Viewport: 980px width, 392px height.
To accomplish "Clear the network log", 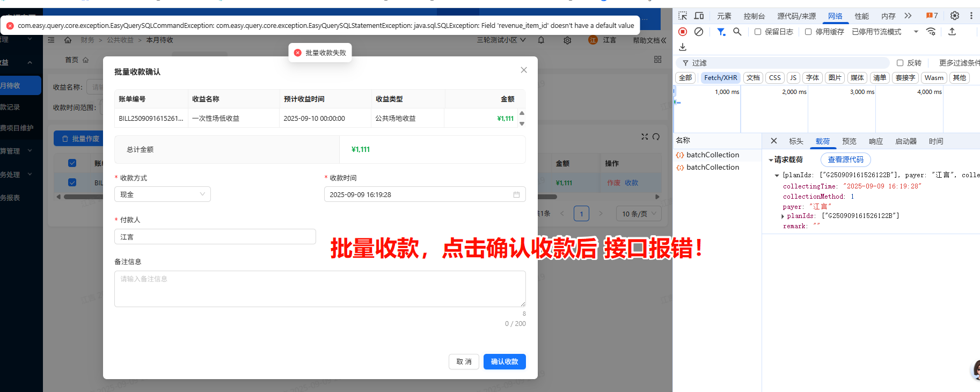I will click(699, 32).
